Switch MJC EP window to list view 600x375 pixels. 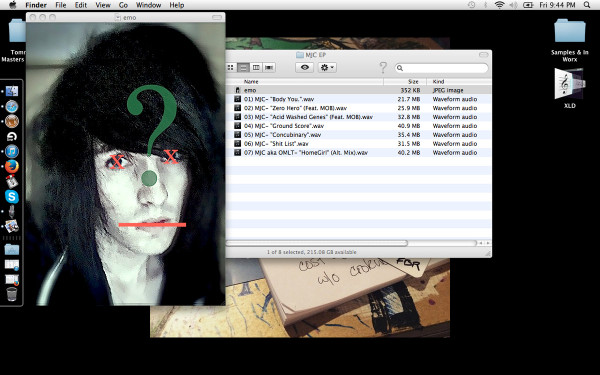pyautogui.click(x=243, y=68)
